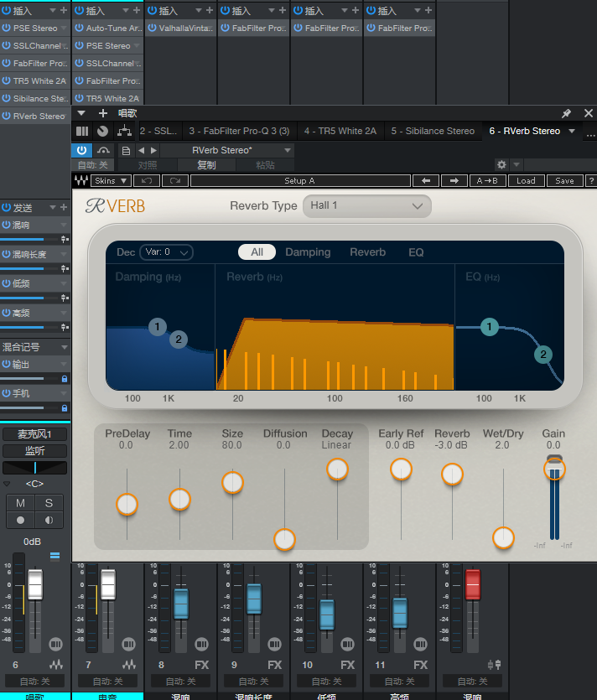The image size is (597, 700).
Task: Toggle monitor icon on channel 6
Action: pyautogui.click(x=49, y=520)
